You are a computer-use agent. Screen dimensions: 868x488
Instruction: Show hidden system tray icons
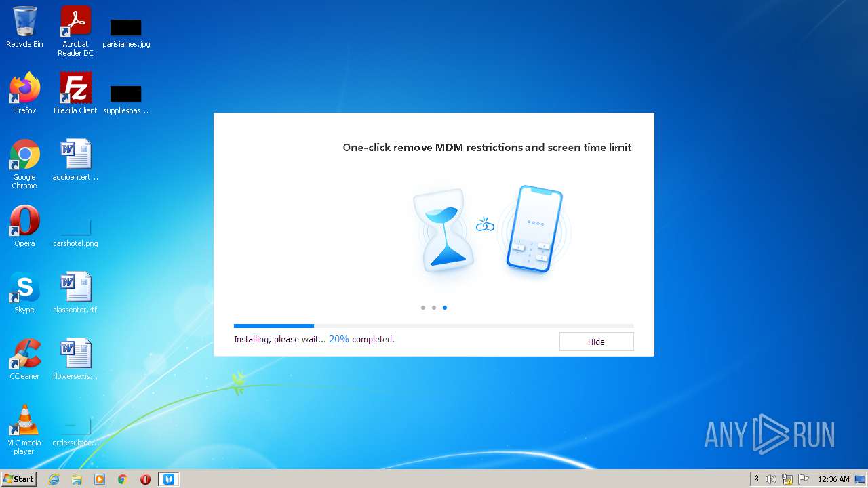pos(757,479)
